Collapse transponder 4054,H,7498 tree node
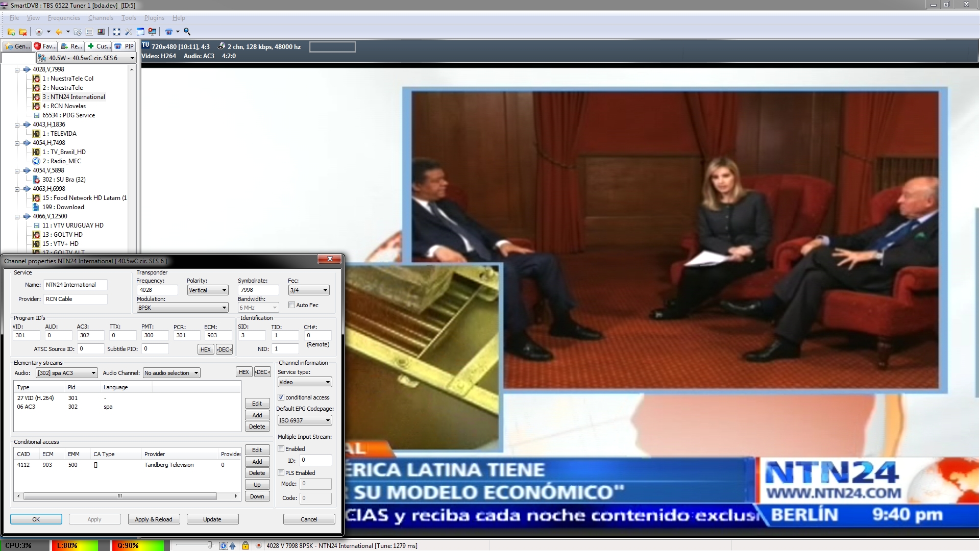980x551 pixels. point(17,143)
